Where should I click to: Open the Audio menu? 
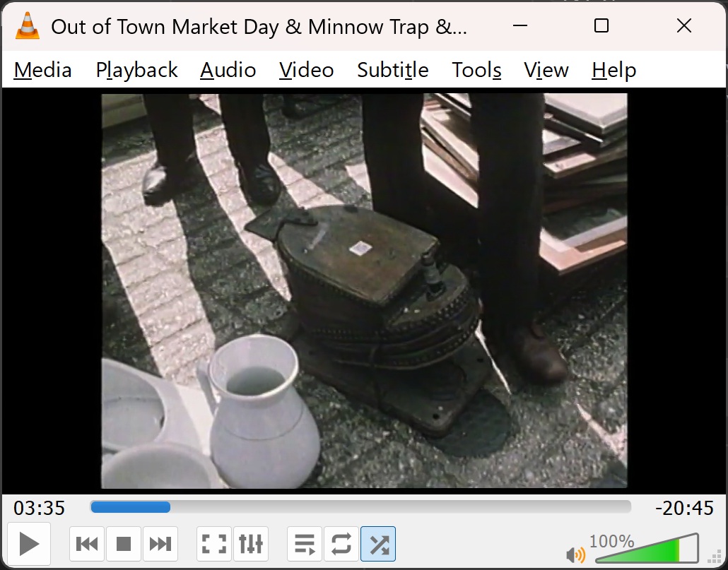pyautogui.click(x=228, y=70)
